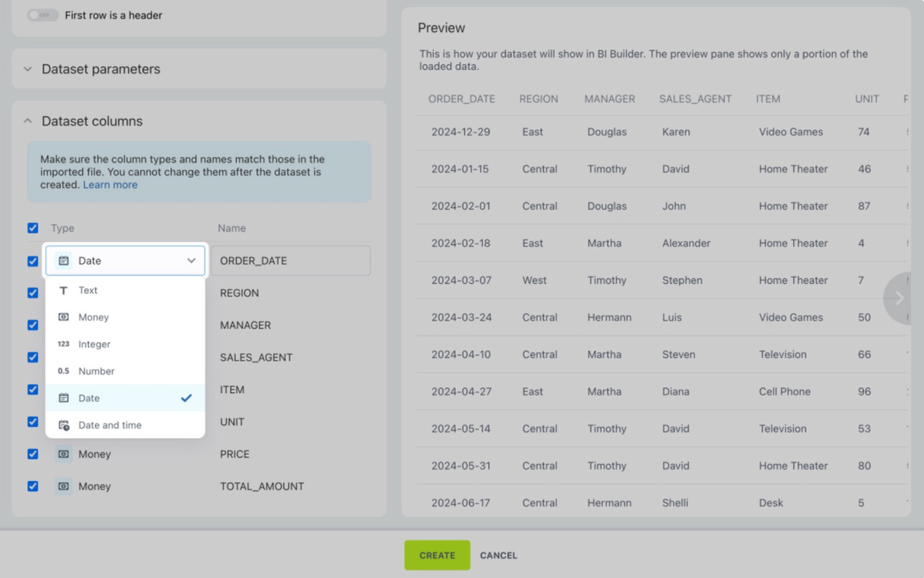
Task: Toggle the select-all columns checkbox beside Type
Action: (32, 228)
